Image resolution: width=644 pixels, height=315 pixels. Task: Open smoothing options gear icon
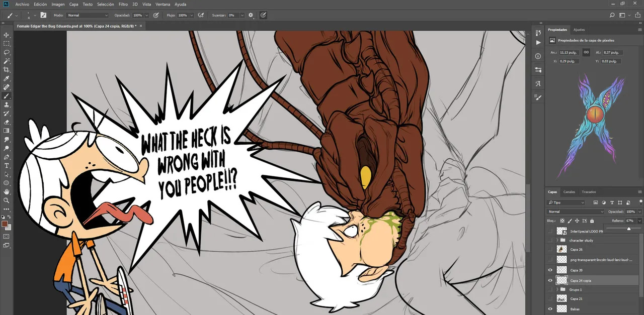point(251,16)
